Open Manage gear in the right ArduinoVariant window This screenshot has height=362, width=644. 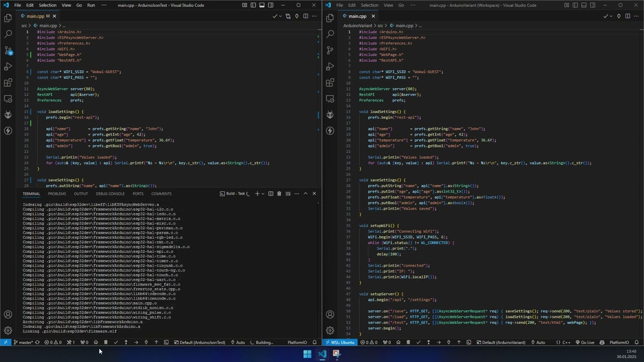[x=330, y=330]
